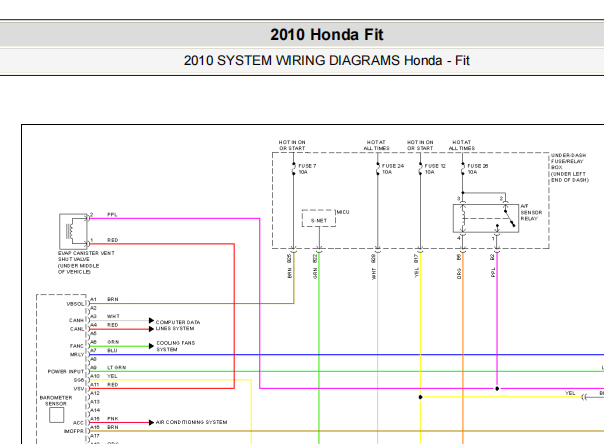
Task: Click the arrowhead pointing to AIR CONDITIONING SYSTEM
Action: (151, 422)
